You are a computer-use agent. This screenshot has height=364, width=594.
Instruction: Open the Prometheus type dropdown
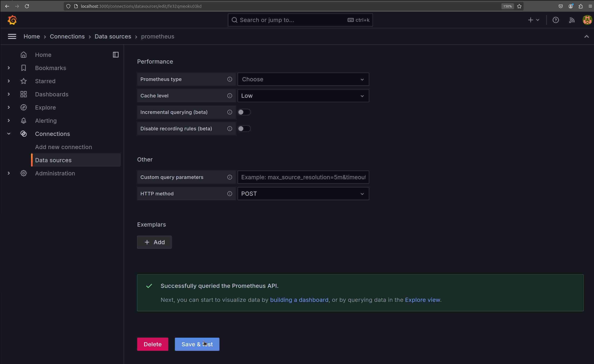[303, 79]
